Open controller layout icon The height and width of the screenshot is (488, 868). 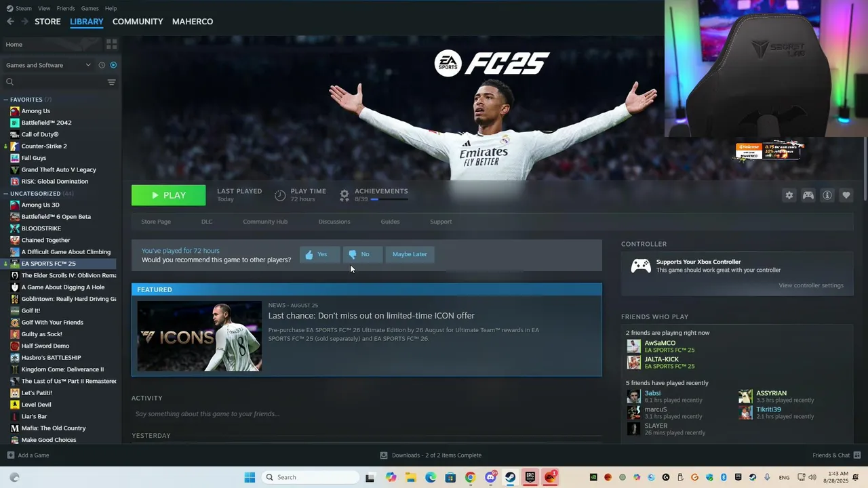coord(808,195)
